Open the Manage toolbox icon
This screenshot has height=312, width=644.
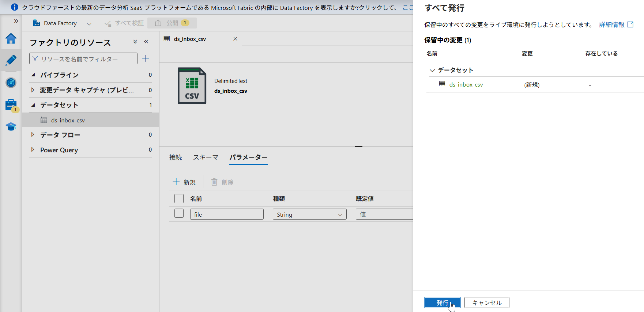coord(11,105)
